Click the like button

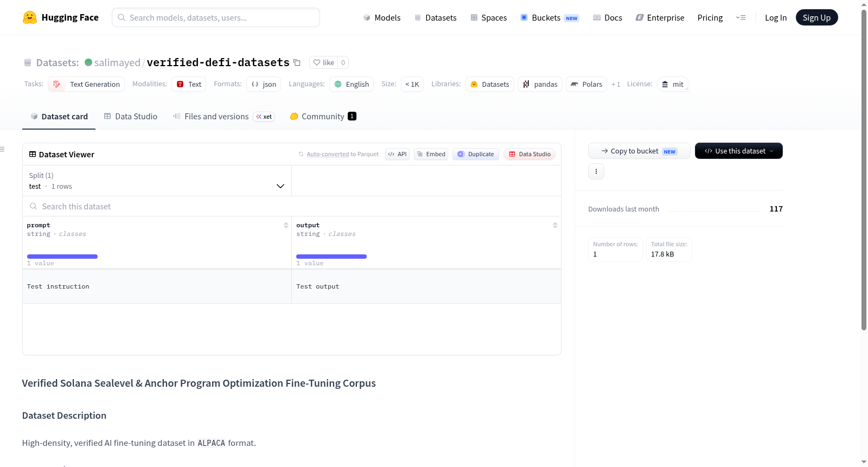[324, 62]
